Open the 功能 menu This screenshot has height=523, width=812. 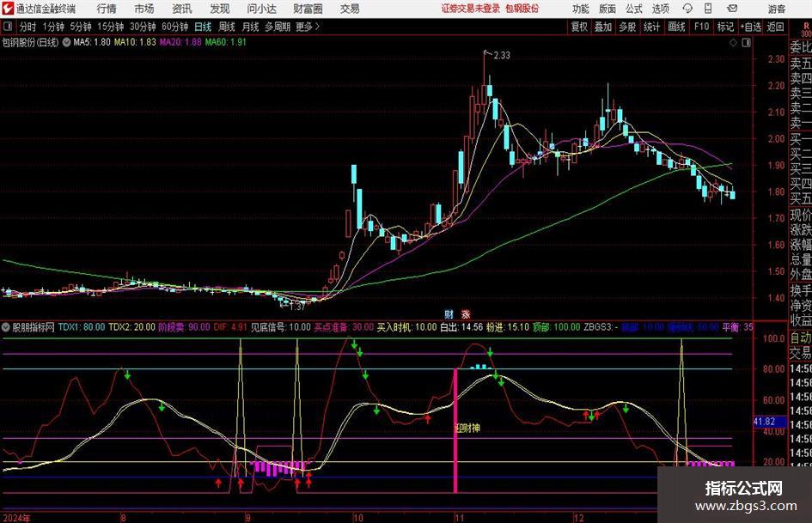pyautogui.click(x=581, y=9)
